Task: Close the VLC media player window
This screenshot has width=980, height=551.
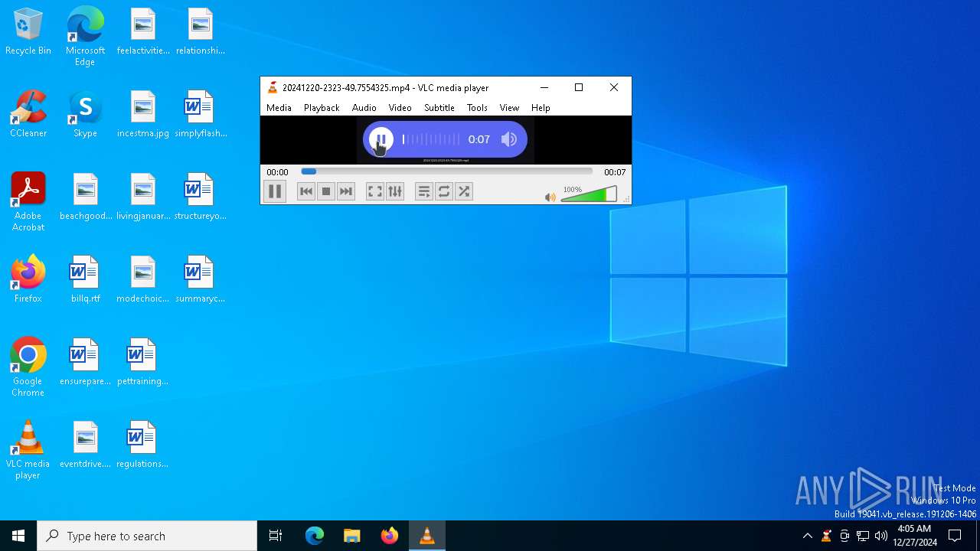Action: pyautogui.click(x=614, y=87)
